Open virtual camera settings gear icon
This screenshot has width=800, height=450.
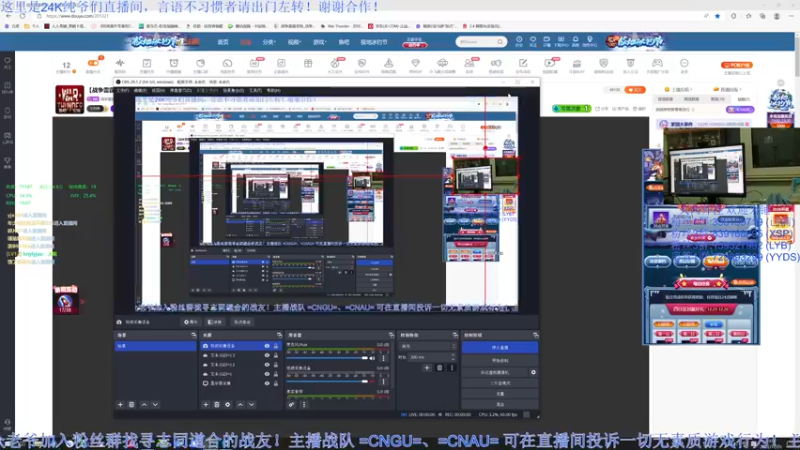click(533, 372)
